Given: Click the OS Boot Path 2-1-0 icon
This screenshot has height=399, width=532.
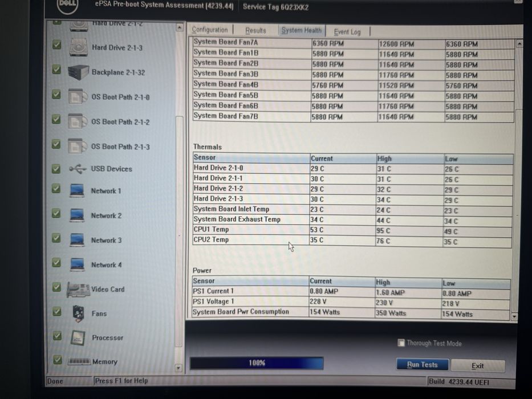Looking at the screenshot, I should coord(78,97).
